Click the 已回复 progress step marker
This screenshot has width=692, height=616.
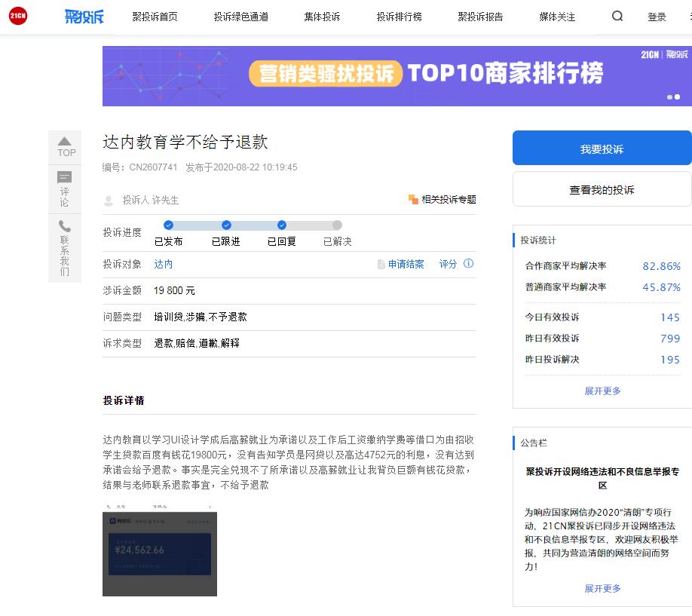pos(282,225)
